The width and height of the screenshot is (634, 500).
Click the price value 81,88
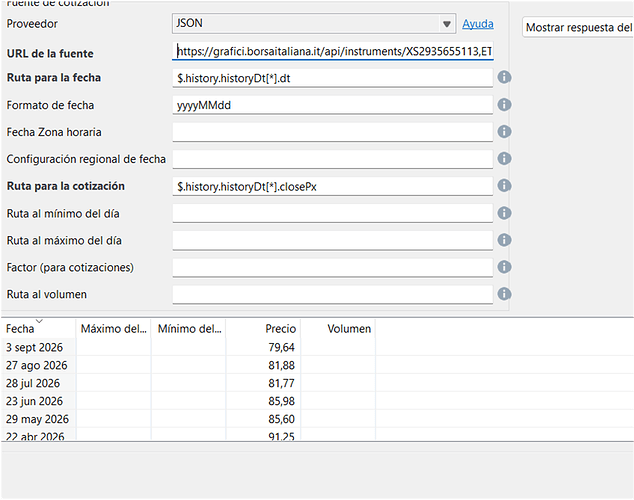coord(281,365)
